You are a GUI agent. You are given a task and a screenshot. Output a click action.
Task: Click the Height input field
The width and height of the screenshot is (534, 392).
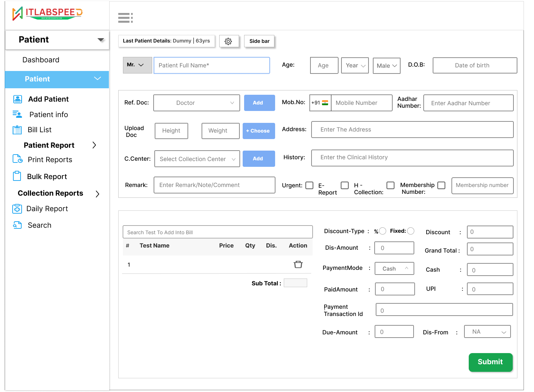(171, 131)
